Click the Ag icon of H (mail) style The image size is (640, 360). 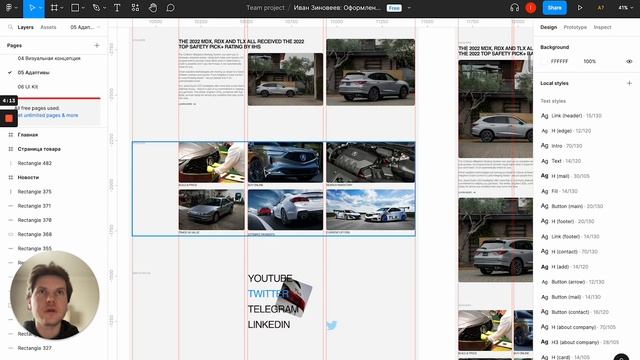click(x=544, y=176)
